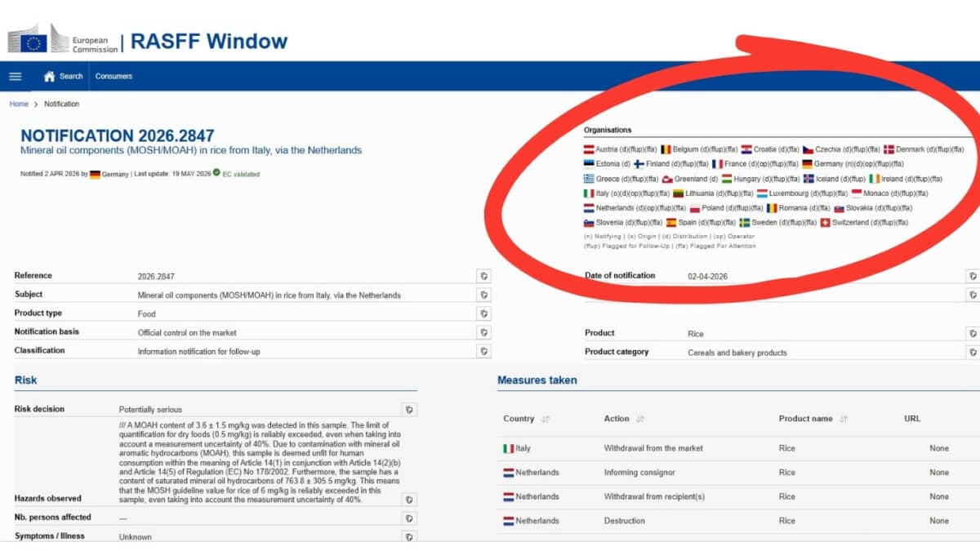Screen dimensions: 980x551
Task: Copy the Product category row value
Action: [972, 352]
